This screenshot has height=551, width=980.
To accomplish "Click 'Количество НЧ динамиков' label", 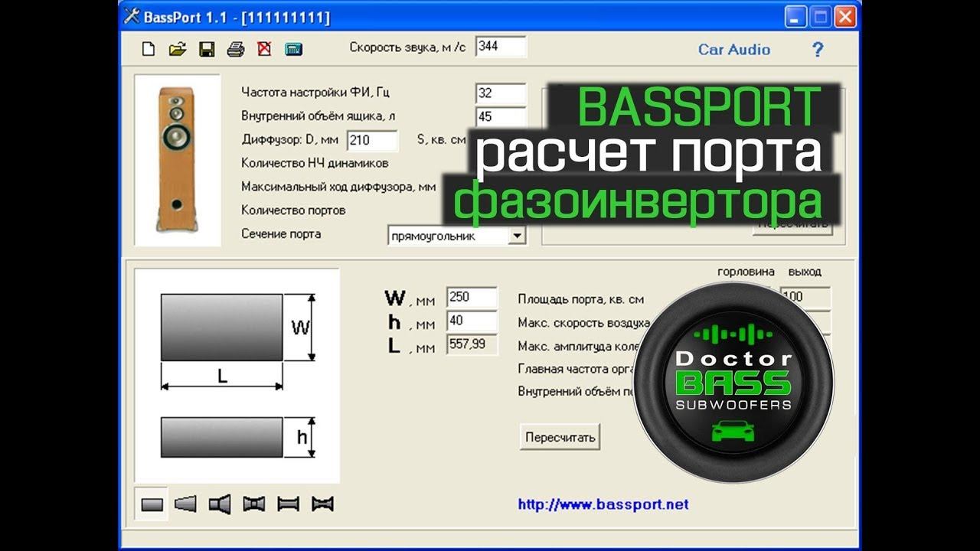I will [x=315, y=163].
